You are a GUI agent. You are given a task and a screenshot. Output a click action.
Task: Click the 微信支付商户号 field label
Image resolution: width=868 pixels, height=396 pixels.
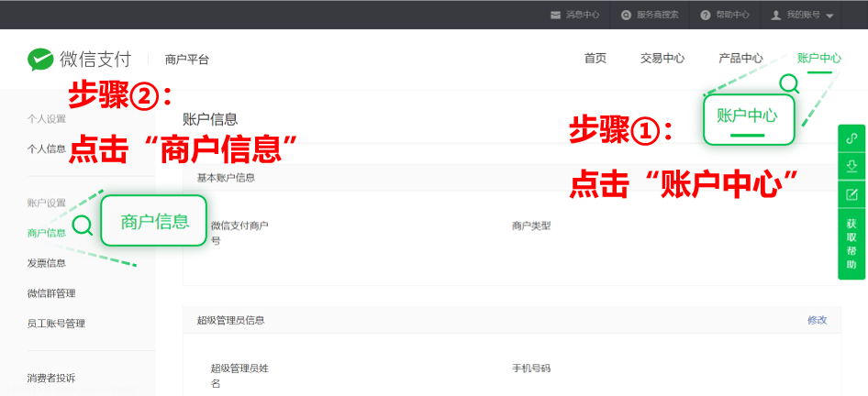(239, 234)
